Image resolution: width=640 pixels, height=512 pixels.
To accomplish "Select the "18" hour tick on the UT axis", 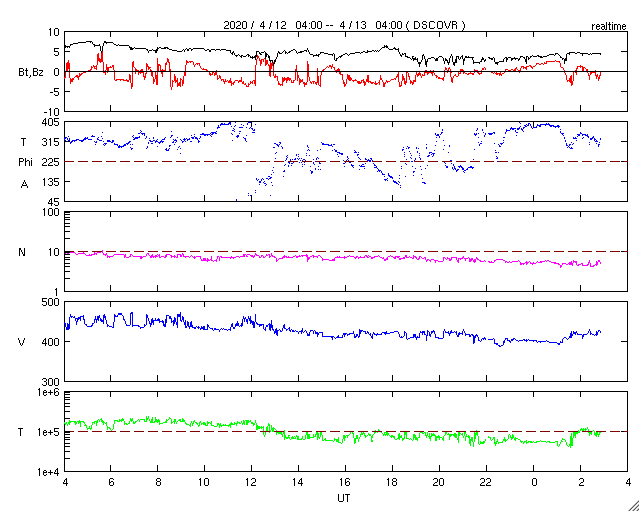I will 392,483.
